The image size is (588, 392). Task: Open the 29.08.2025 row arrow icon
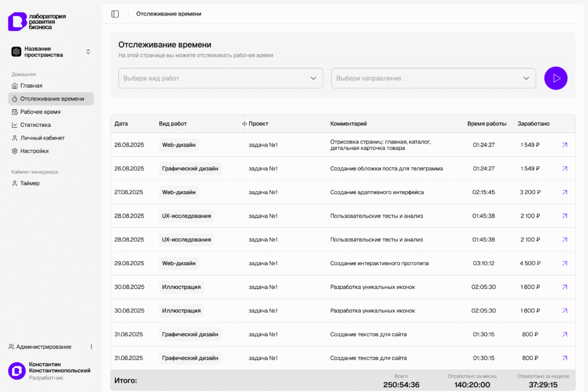564,263
